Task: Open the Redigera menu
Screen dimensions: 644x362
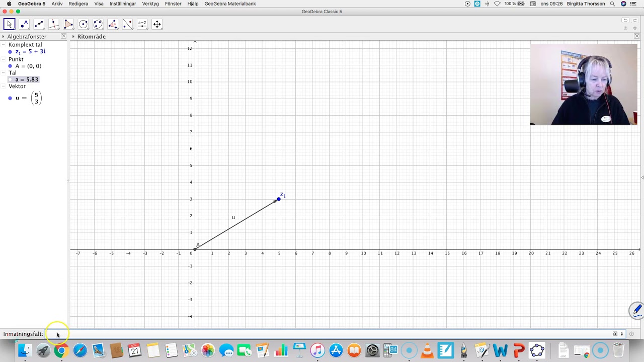Action: point(78,4)
